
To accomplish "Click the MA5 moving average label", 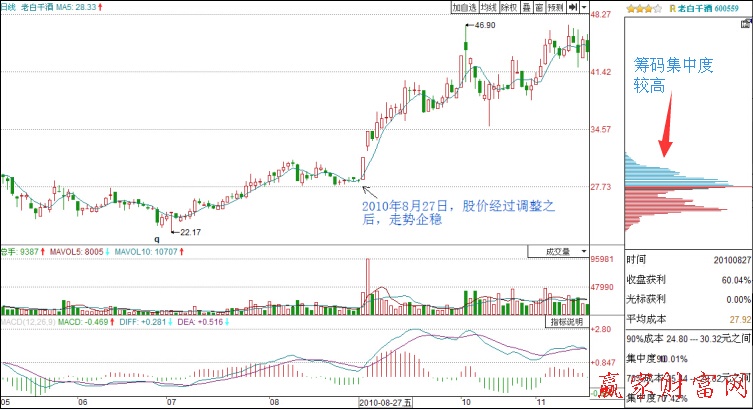I will pos(75,6).
